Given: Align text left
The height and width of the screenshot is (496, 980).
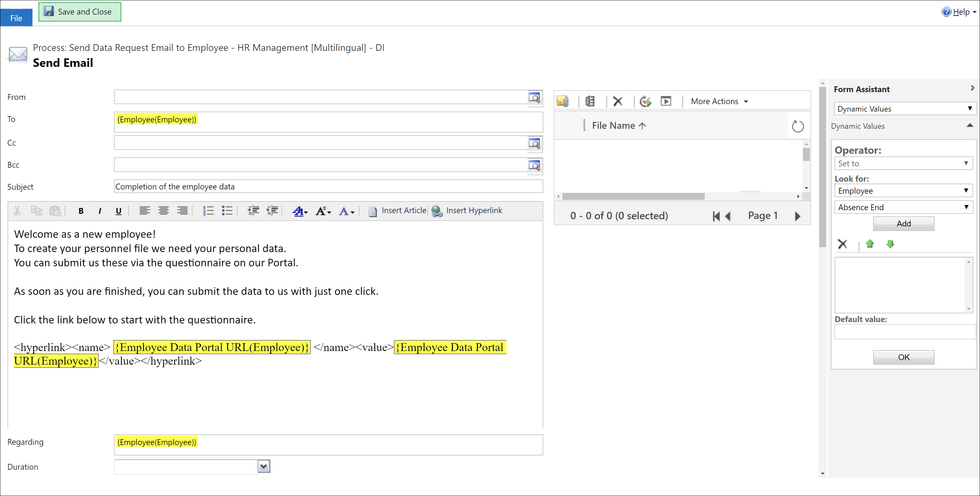Looking at the screenshot, I should (x=144, y=211).
